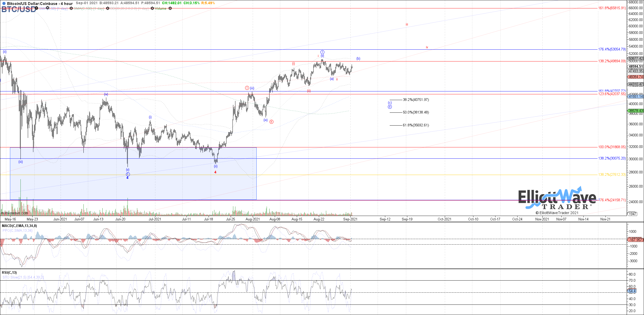Select the blue (c) wave label

[x=390, y=103]
